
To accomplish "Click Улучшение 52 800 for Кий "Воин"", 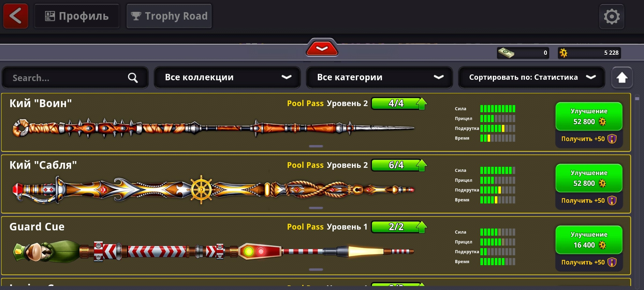I will pos(589,116).
